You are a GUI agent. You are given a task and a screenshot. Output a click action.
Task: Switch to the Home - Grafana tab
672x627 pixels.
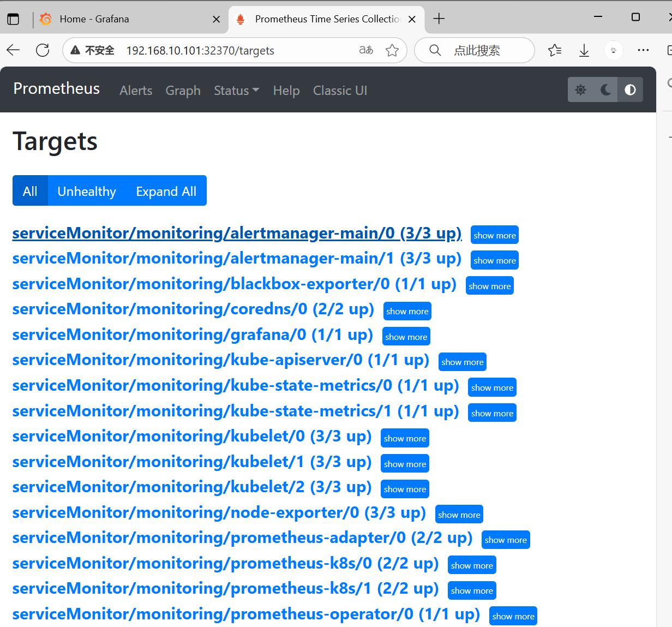pos(131,19)
